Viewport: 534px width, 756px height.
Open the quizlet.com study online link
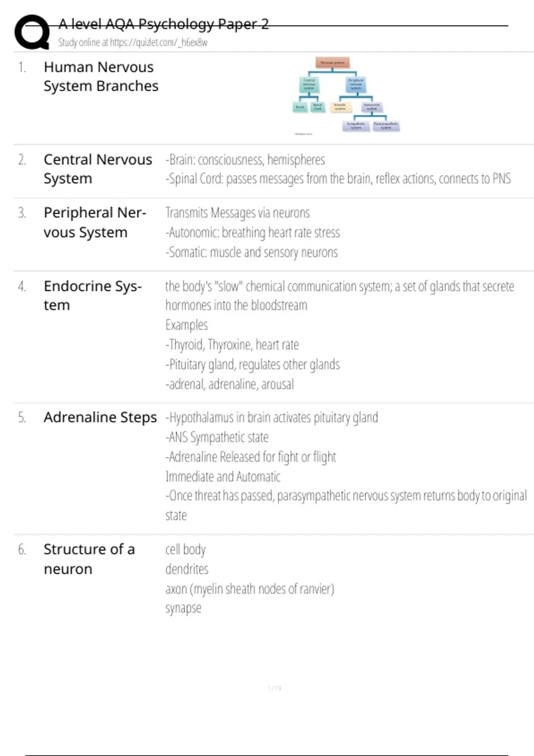(133, 43)
